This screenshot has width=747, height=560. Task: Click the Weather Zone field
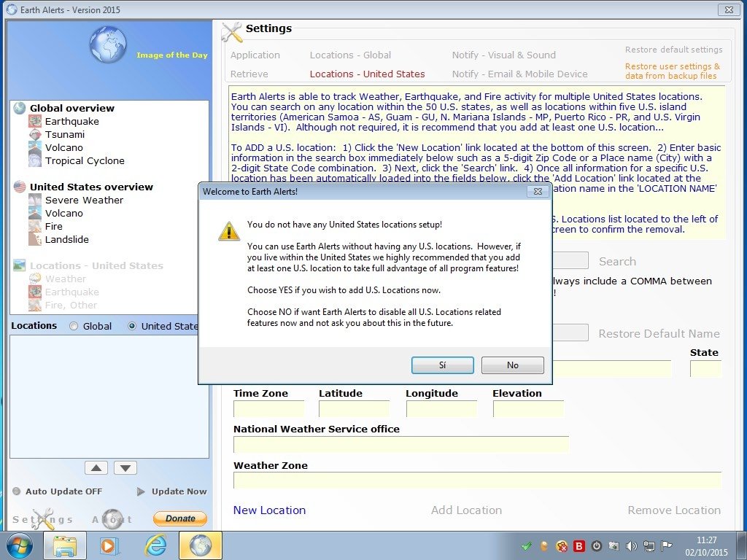pos(477,481)
